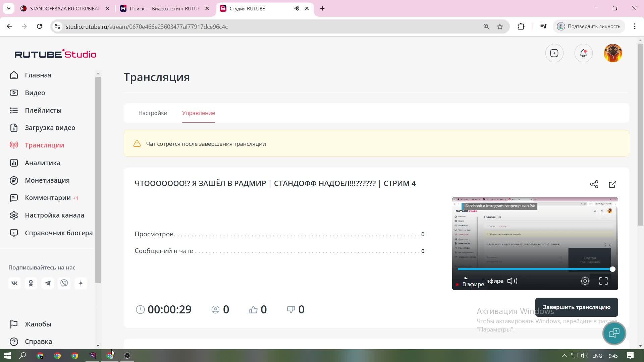644x362 pixels.
Task: Click the VK social icon
Action: tap(14, 283)
